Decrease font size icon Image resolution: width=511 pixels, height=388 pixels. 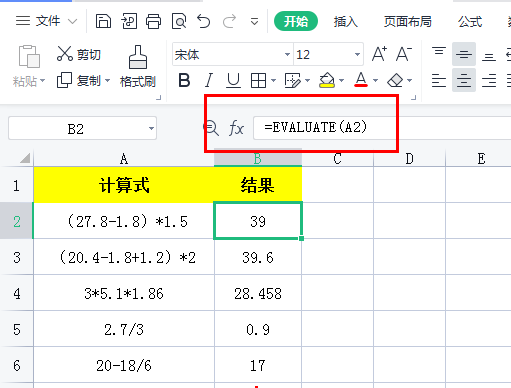click(404, 54)
